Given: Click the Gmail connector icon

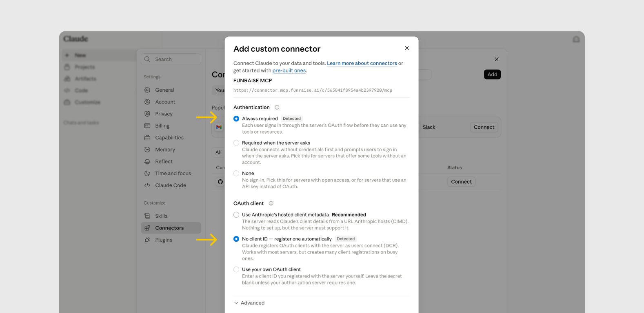Looking at the screenshot, I should tap(219, 127).
